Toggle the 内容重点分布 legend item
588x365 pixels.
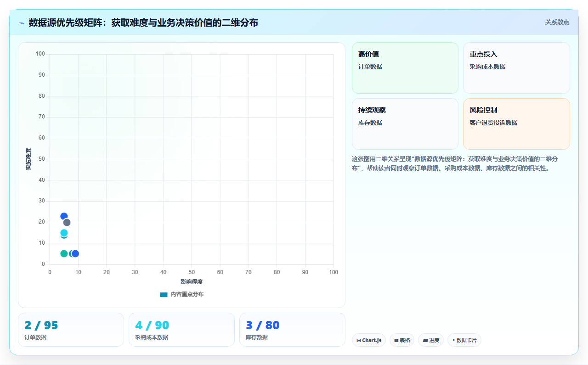181,294
